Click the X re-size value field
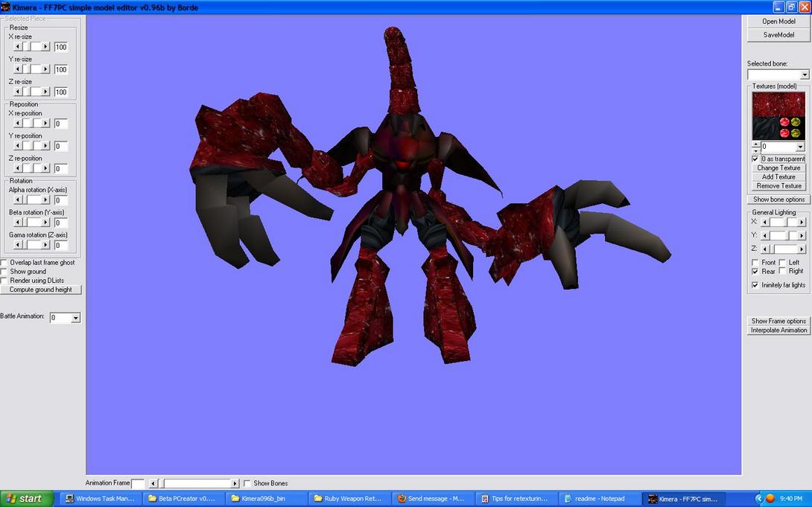This screenshot has height=507, width=812. (60, 47)
